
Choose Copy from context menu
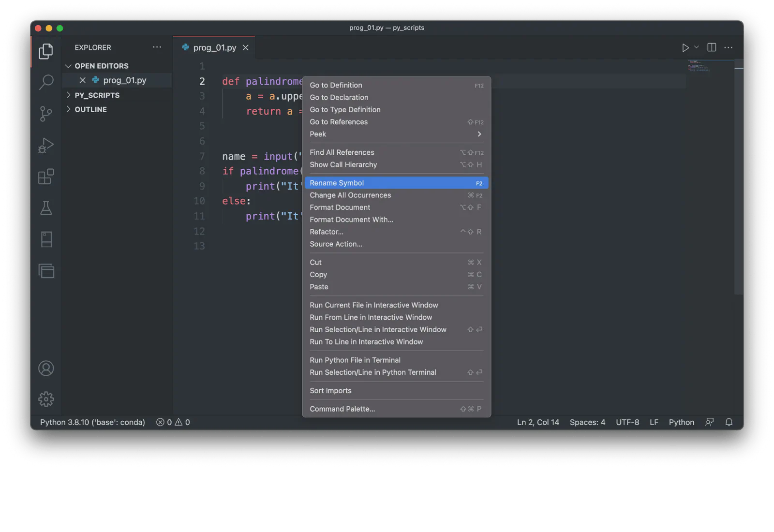pyautogui.click(x=396, y=274)
